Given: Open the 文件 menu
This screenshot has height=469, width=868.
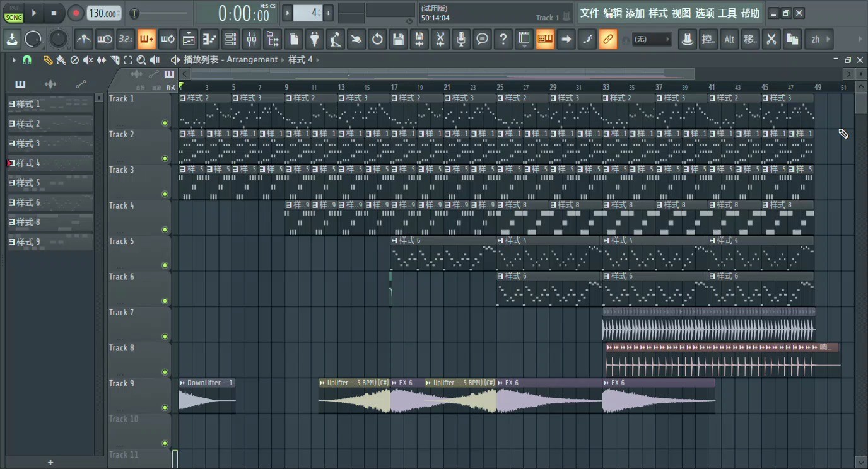Looking at the screenshot, I should [x=590, y=13].
